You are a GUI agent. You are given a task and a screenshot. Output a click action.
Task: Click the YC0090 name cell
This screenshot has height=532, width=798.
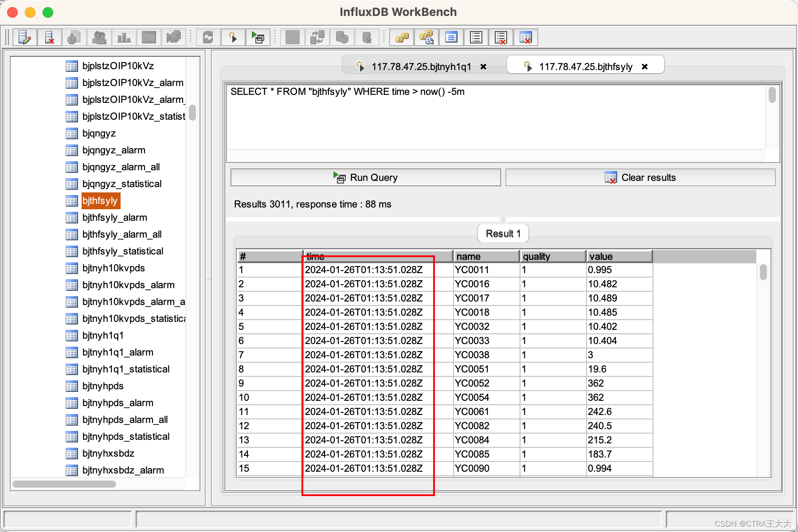point(486,469)
